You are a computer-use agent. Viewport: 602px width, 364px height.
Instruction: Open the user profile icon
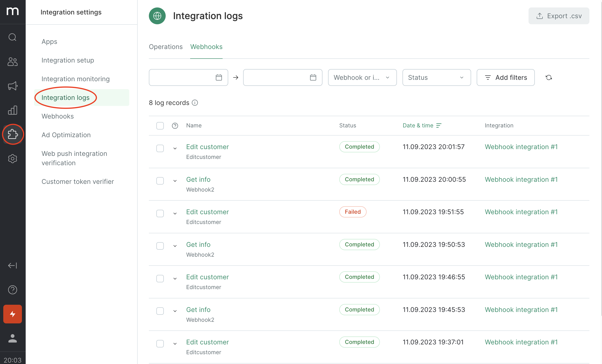click(12, 338)
